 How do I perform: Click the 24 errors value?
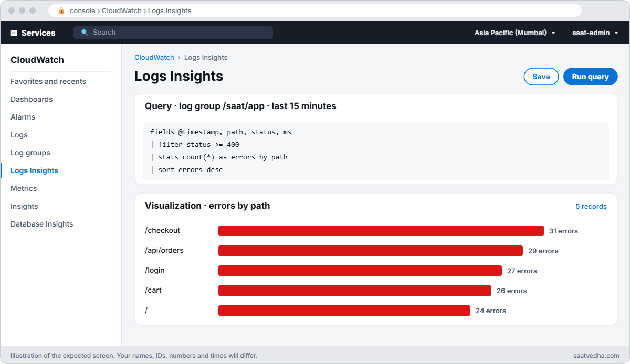(x=490, y=311)
